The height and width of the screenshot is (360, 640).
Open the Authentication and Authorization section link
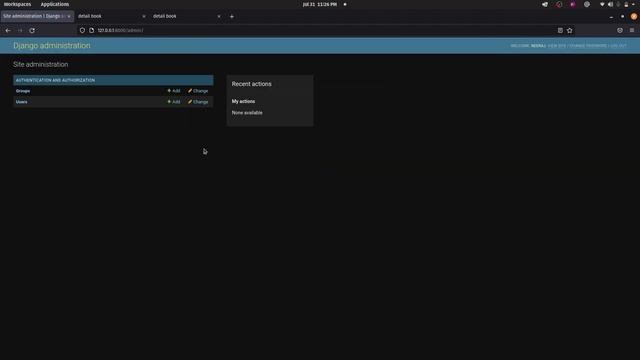[x=56, y=80]
